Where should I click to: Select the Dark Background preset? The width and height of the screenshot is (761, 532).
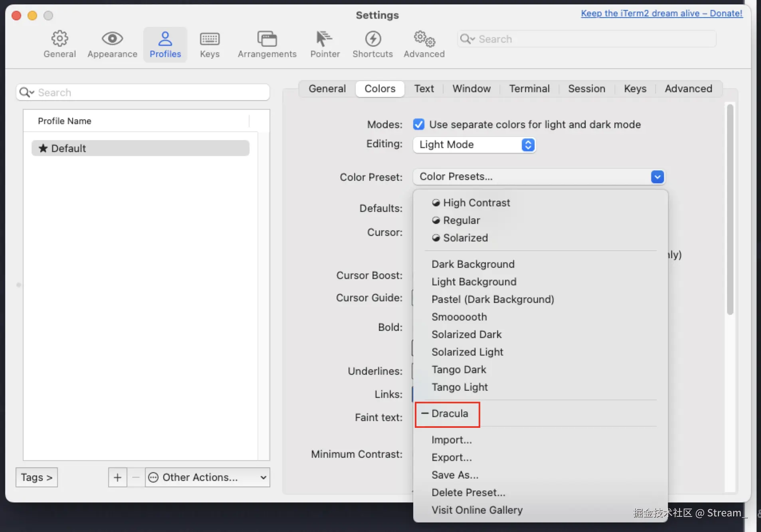pyautogui.click(x=541, y=264)
